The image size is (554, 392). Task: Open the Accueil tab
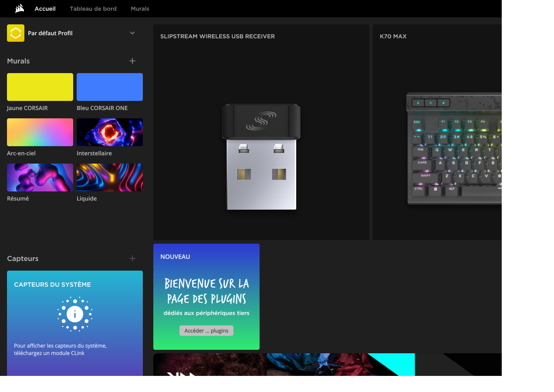point(45,9)
